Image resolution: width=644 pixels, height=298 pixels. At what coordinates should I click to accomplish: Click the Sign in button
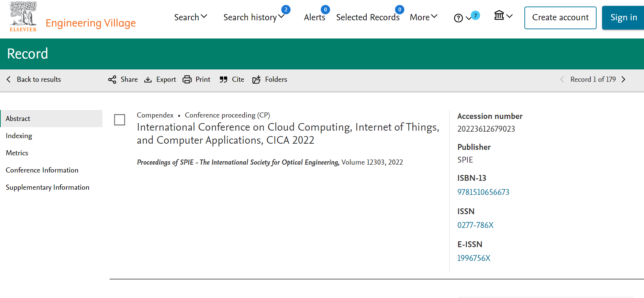623,18
